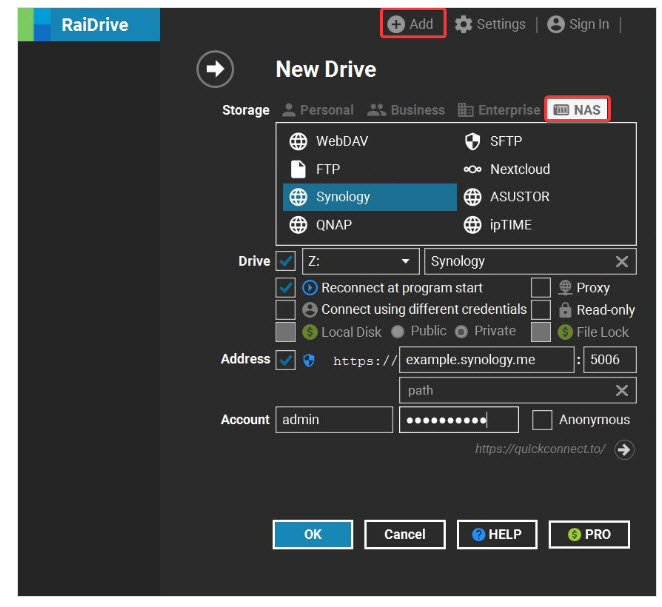Open the Z: drive letter dropdown
The image size is (662, 607).
tap(405, 262)
